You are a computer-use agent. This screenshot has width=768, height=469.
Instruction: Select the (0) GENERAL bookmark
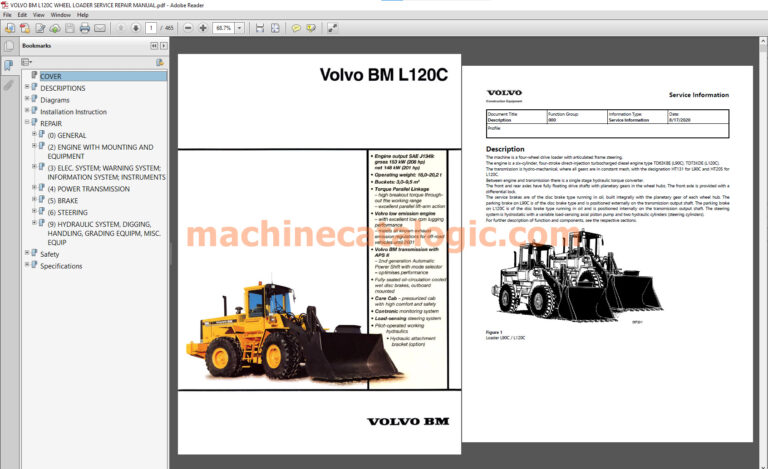[x=67, y=135]
